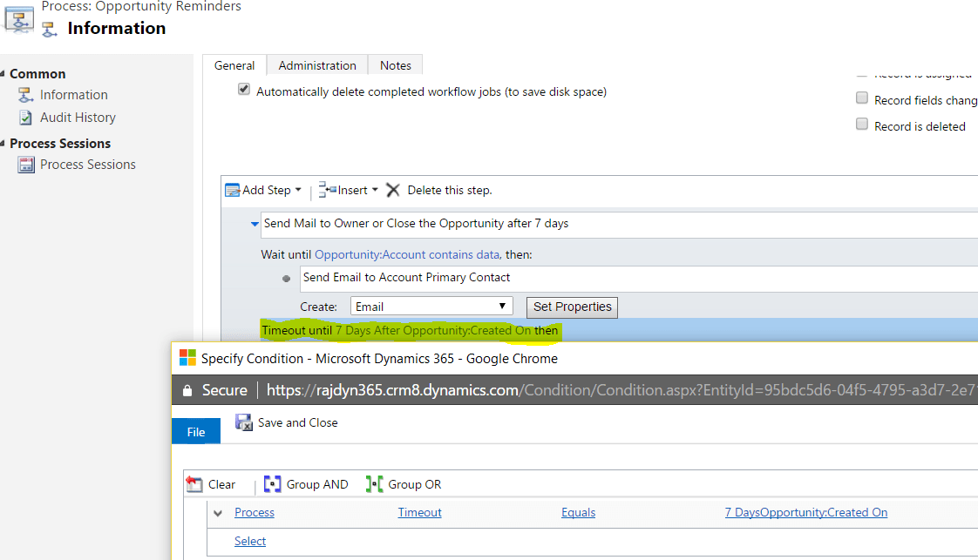Click the Group AND icon

(273, 484)
